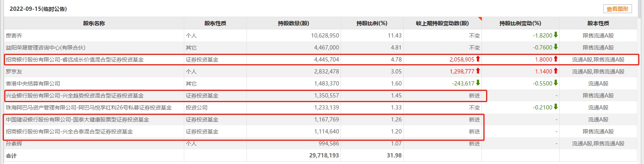The height and width of the screenshot is (164, 644).
Task: Select the 股本性质 column header
Action: click(x=598, y=23)
